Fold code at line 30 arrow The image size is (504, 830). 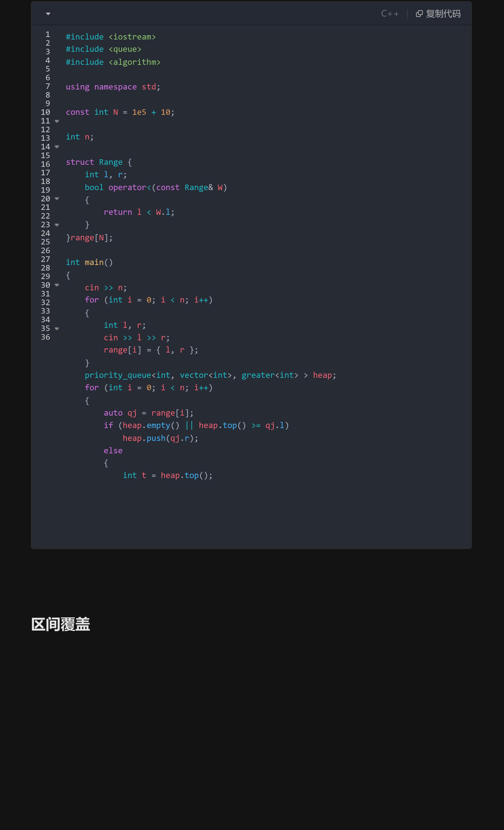(57, 285)
